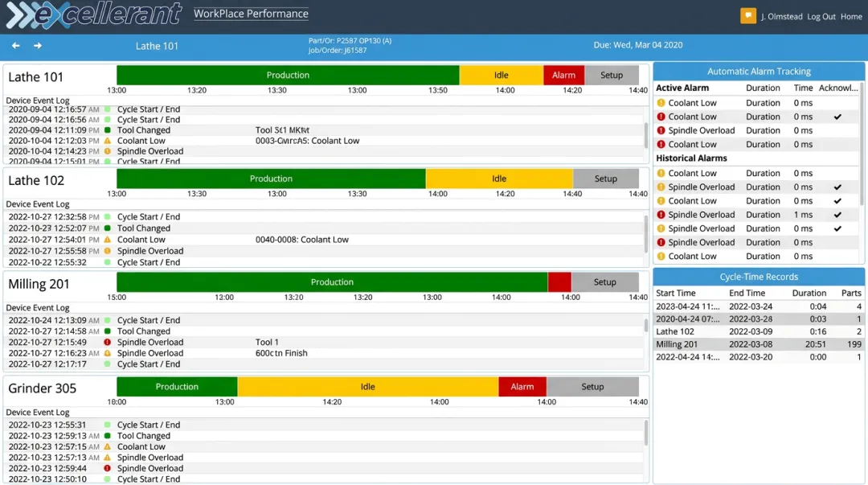Click Lathe 101 Spindle Overload orange icon
Screen dimensions: 868x485
(108, 151)
